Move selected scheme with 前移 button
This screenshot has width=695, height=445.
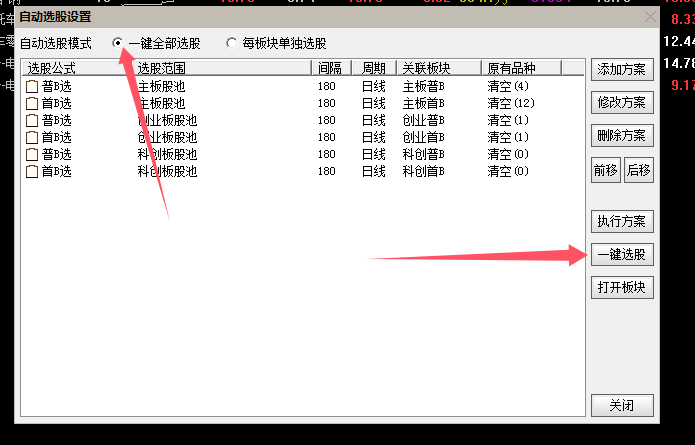click(605, 170)
